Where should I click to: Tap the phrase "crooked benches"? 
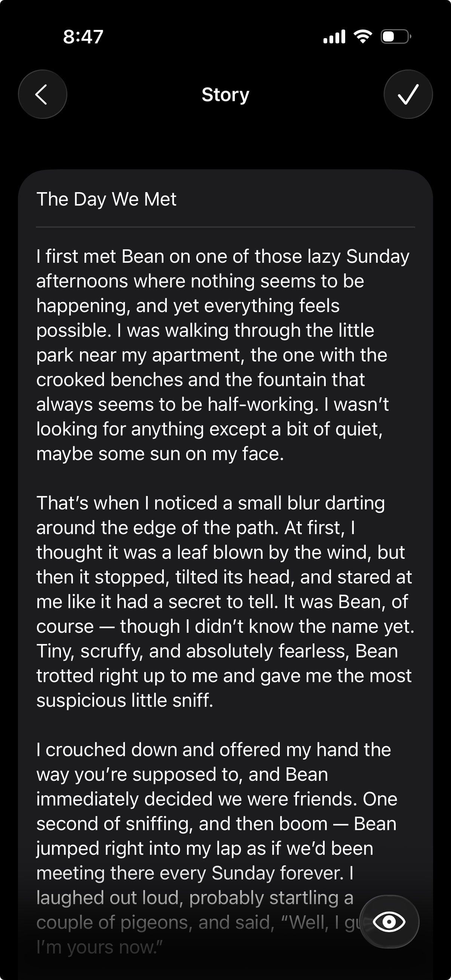coord(110,380)
